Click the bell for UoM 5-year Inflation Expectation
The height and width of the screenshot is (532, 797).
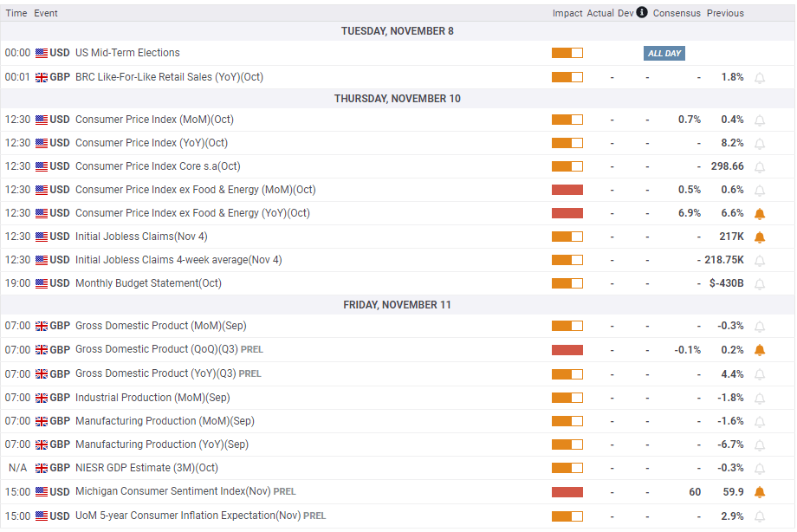pyautogui.click(x=760, y=516)
